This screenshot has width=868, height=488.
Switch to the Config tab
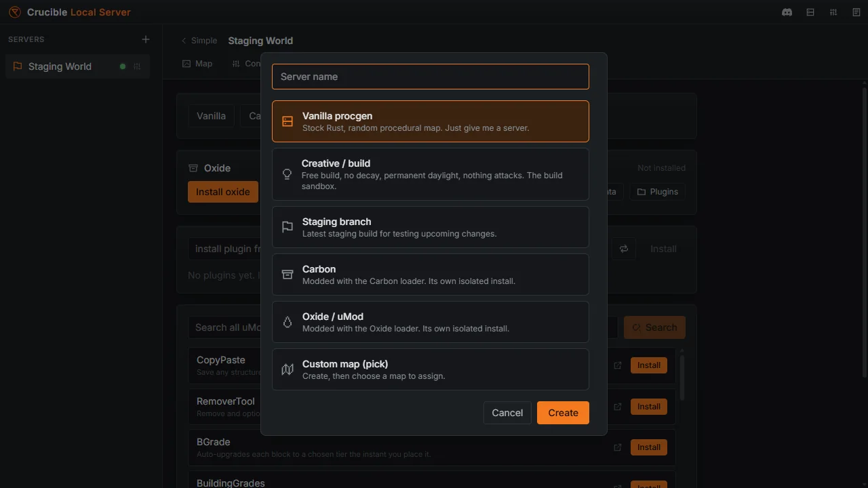tap(246, 64)
